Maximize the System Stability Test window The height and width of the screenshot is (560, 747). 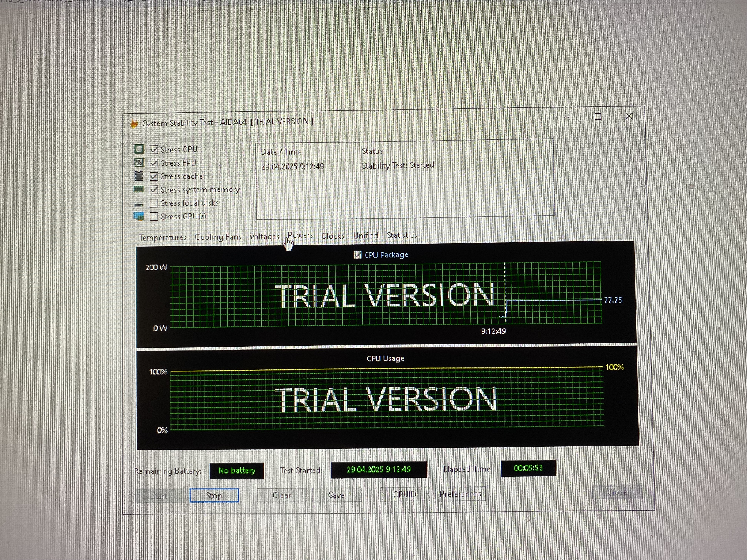tap(598, 116)
